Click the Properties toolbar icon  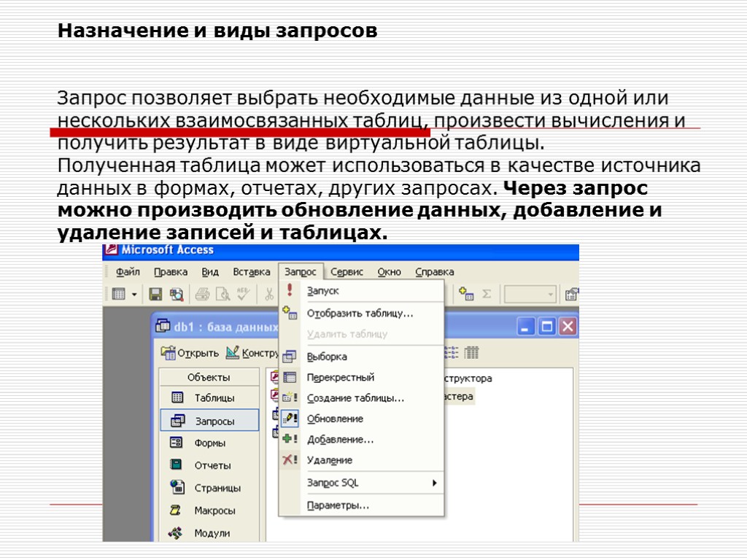point(572,295)
